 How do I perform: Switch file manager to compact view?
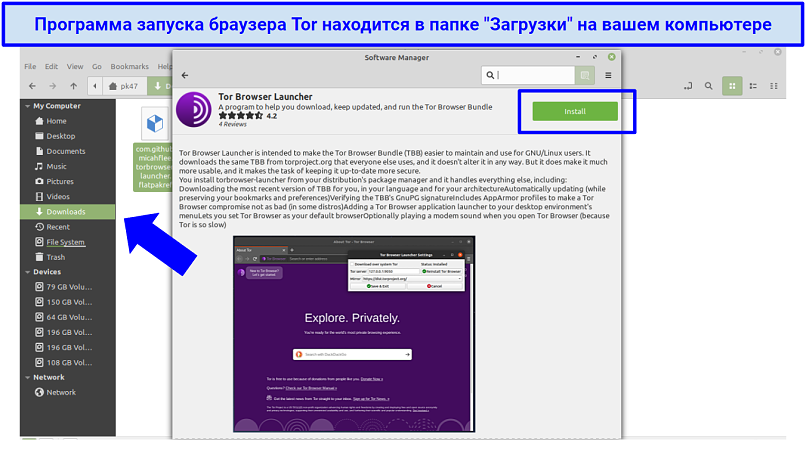(774, 86)
